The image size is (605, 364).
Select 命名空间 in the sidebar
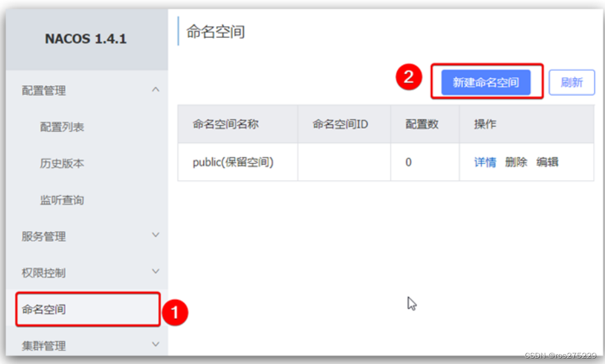(88, 309)
